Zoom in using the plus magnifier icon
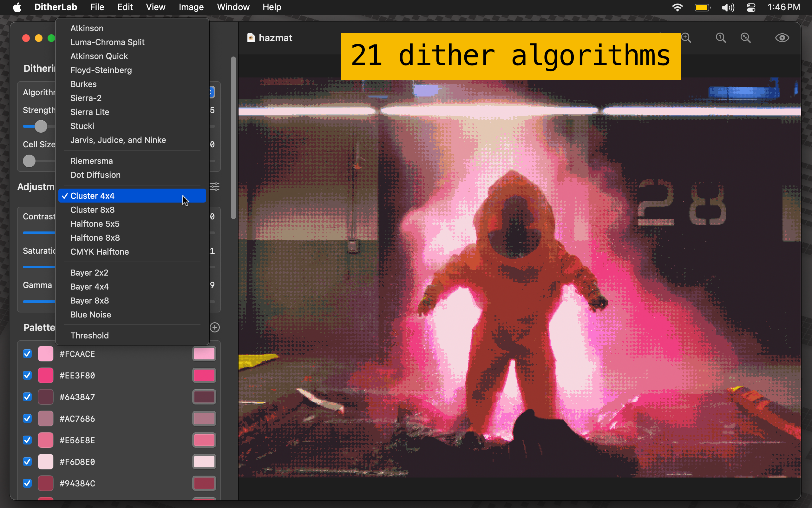The width and height of the screenshot is (812, 508). (686, 38)
